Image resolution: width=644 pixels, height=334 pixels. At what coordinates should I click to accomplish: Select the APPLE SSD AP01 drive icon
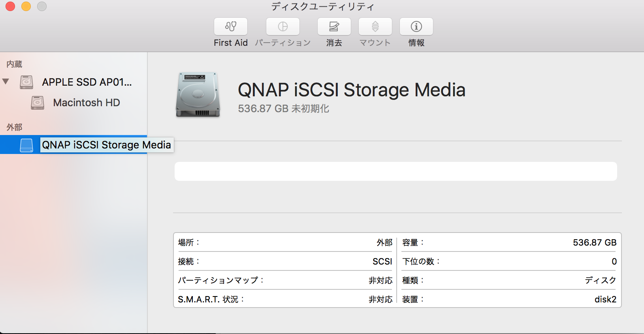(26, 82)
